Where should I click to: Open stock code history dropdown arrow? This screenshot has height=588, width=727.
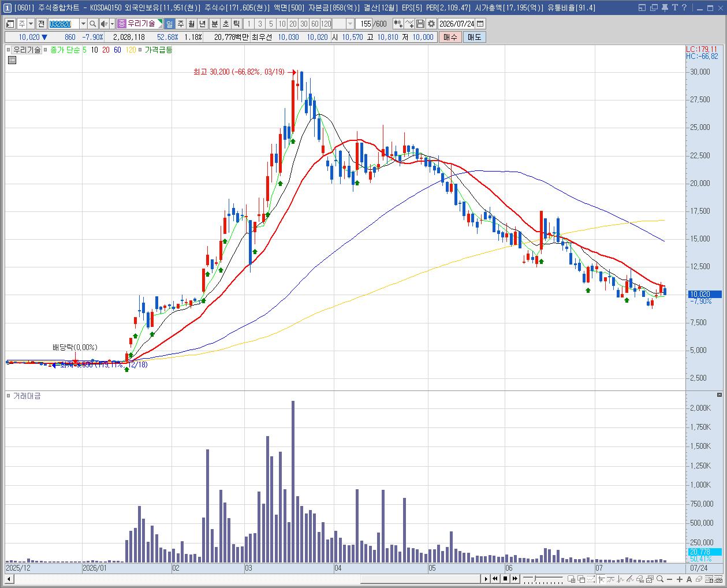click(x=83, y=24)
